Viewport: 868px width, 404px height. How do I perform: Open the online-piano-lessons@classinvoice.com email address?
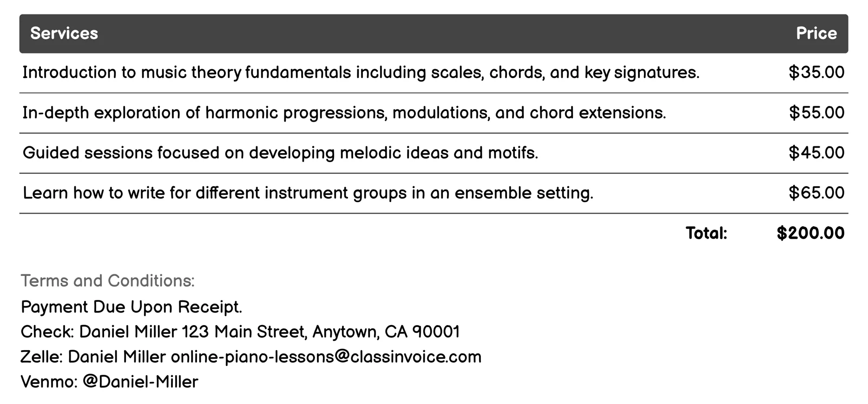coord(326,357)
